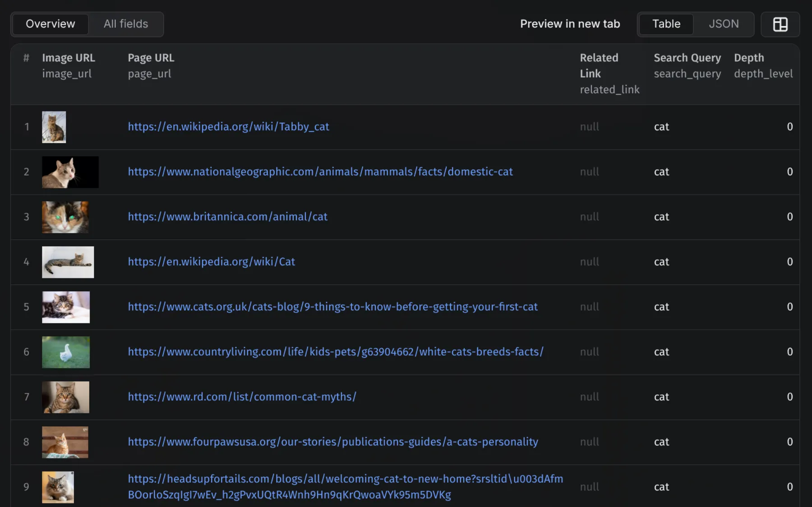Click the tabby cat thumbnail in row 1

click(x=54, y=127)
